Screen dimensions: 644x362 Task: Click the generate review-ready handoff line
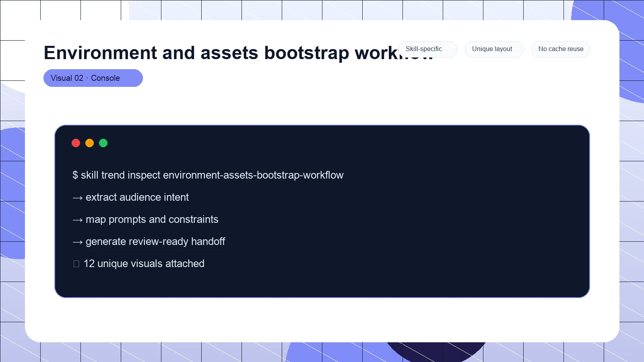click(149, 241)
